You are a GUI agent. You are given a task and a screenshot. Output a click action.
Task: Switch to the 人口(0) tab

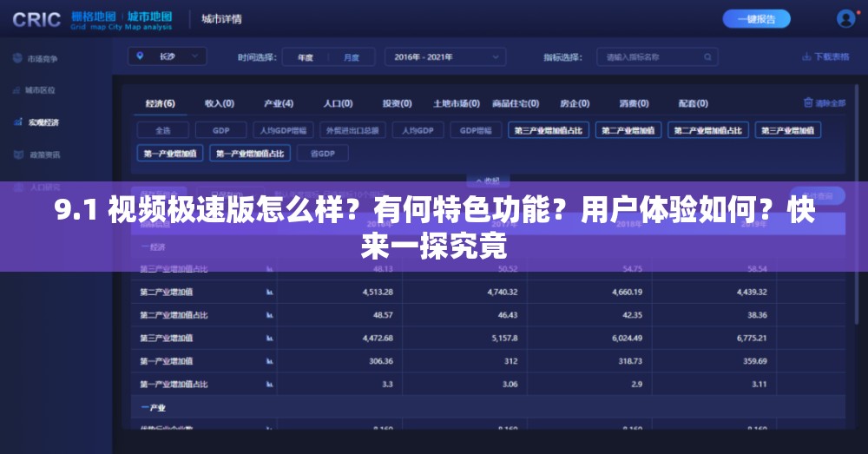(x=339, y=103)
